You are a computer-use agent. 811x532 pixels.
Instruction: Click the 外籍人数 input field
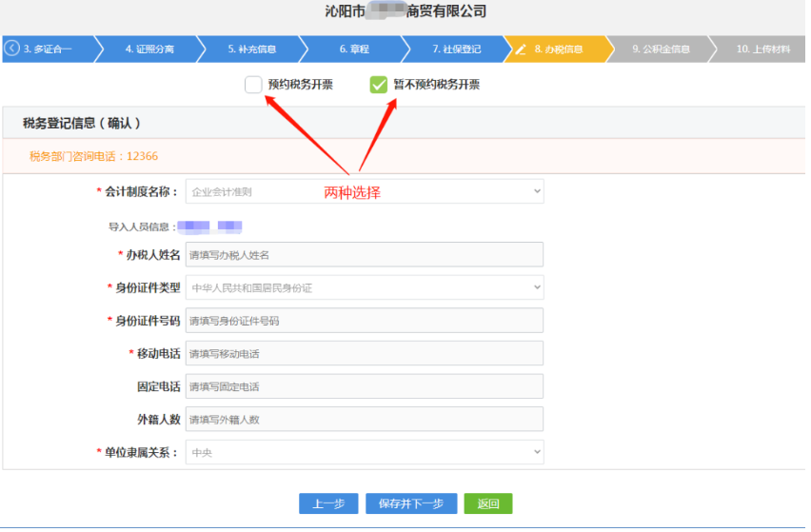(x=364, y=419)
